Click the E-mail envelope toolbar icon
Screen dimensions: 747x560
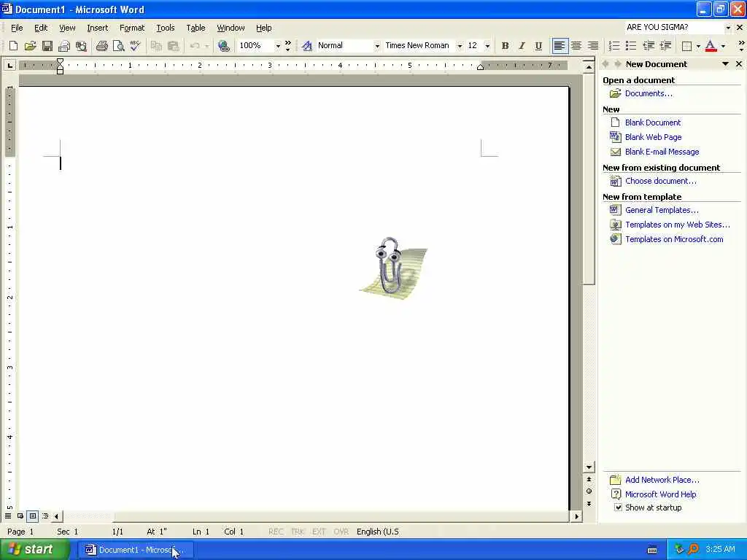click(x=64, y=46)
